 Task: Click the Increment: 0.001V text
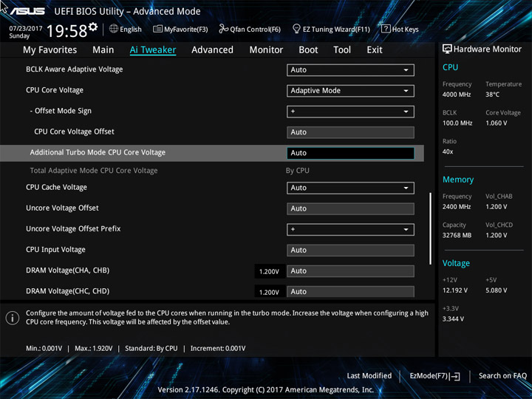[x=218, y=349]
